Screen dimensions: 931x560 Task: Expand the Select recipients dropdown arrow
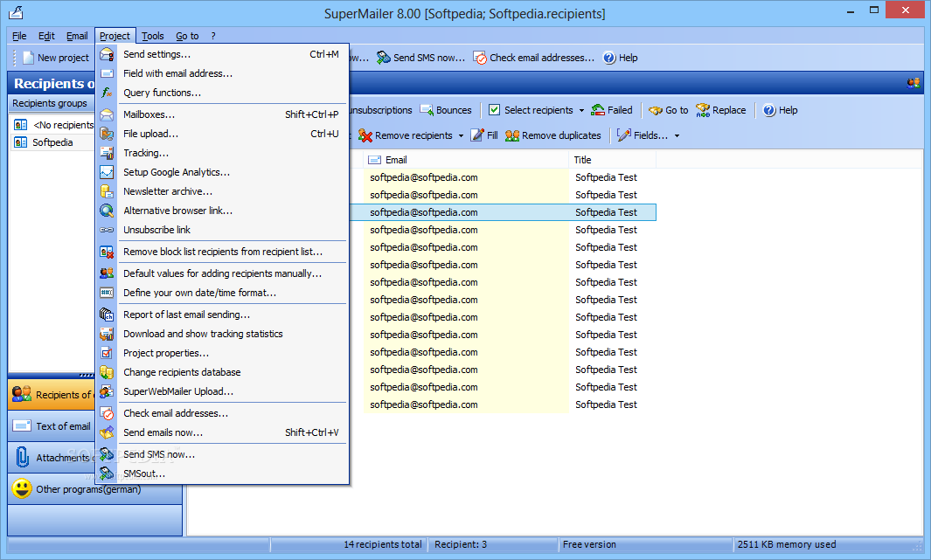coord(581,110)
